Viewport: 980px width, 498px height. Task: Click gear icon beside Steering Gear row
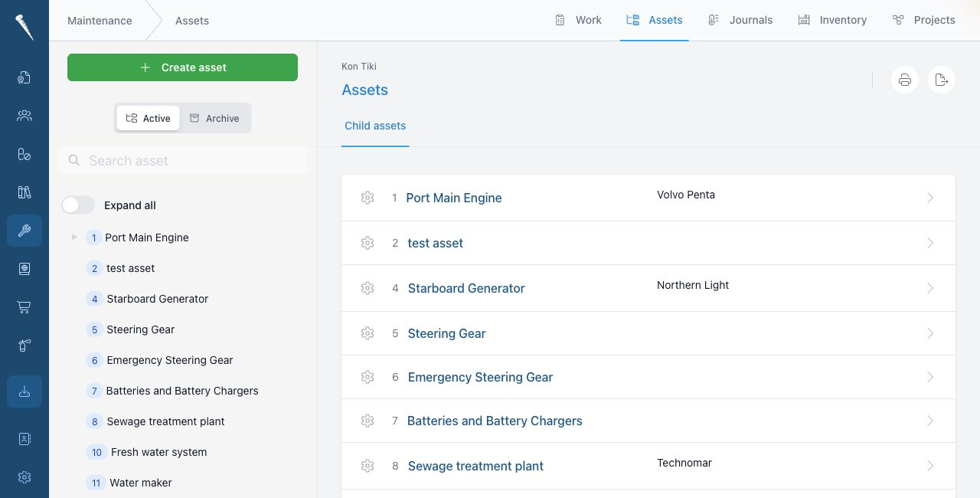(367, 333)
